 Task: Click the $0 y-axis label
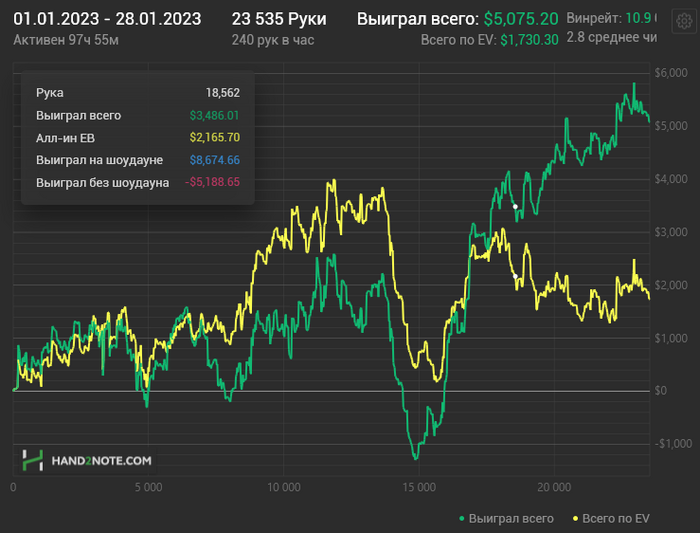click(661, 391)
